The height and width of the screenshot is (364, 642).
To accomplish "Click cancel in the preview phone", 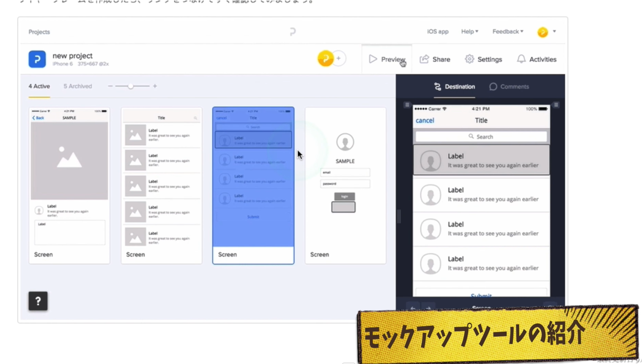I will [425, 120].
